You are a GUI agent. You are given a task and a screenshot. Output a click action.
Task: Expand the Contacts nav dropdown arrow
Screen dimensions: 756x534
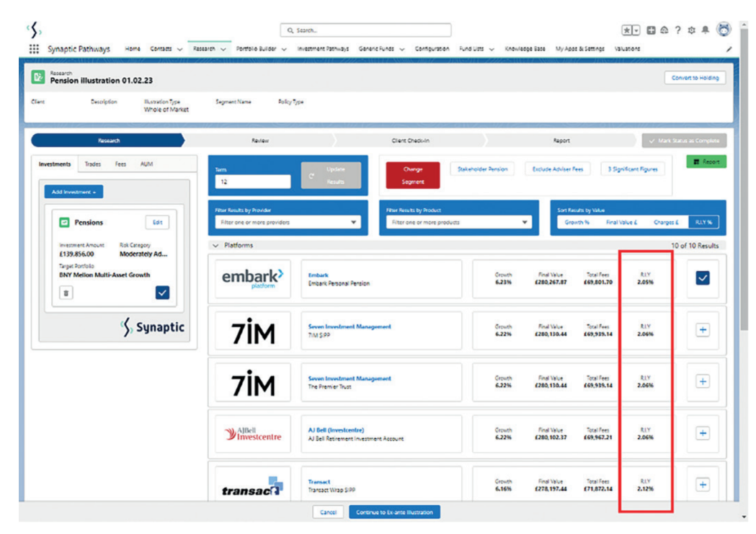coord(179,49)
